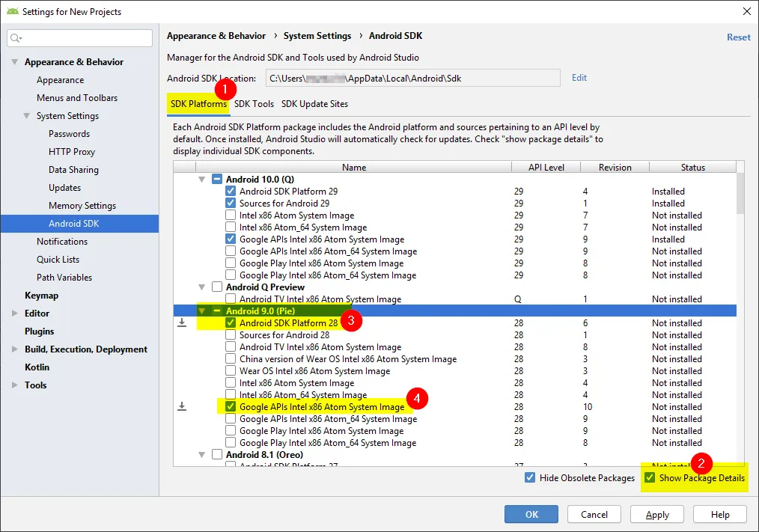The image size is (759, 532).
Task: Sort by the API Level column header
Action: click(x=546, y=167)
